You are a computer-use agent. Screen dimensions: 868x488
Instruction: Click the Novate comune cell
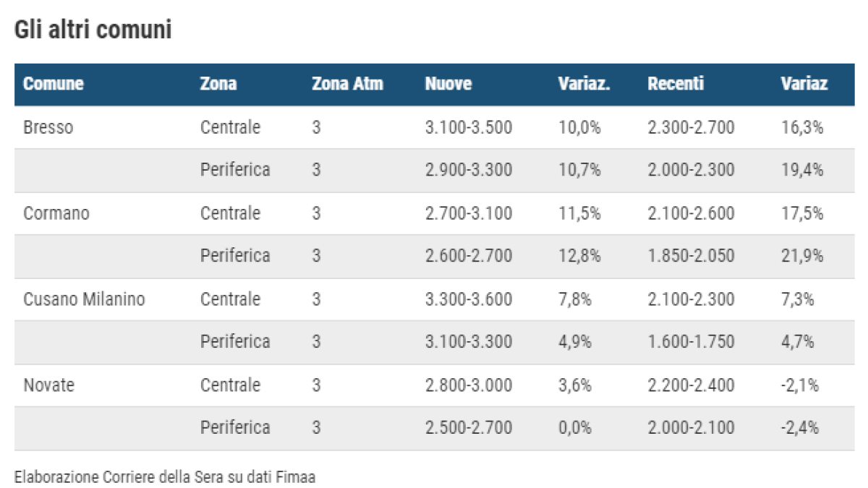point(49,385)
